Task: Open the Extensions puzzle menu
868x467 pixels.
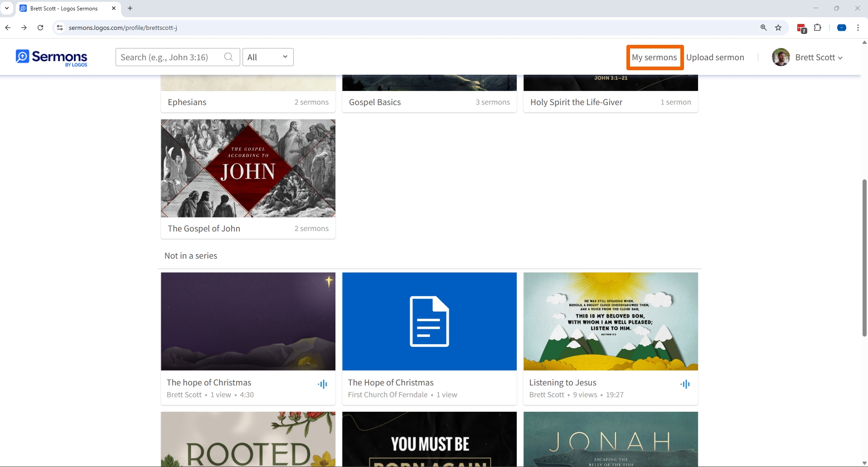Action: [817, 28]
